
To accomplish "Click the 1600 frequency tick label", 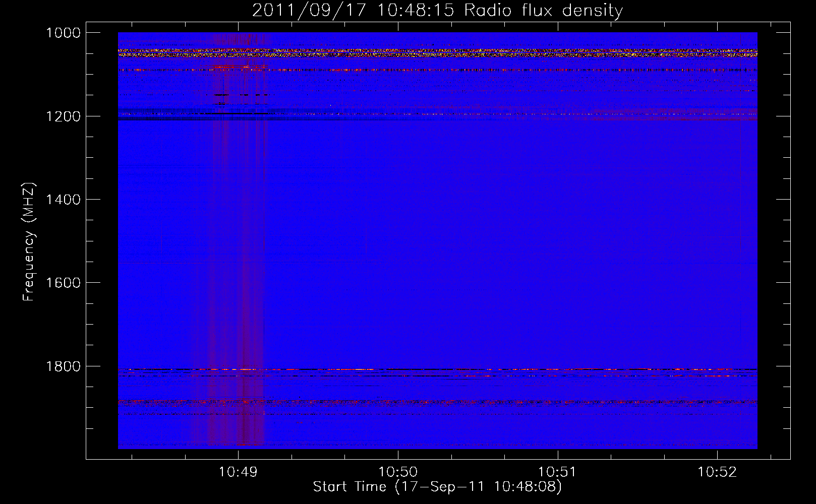I will coord(63,283).
